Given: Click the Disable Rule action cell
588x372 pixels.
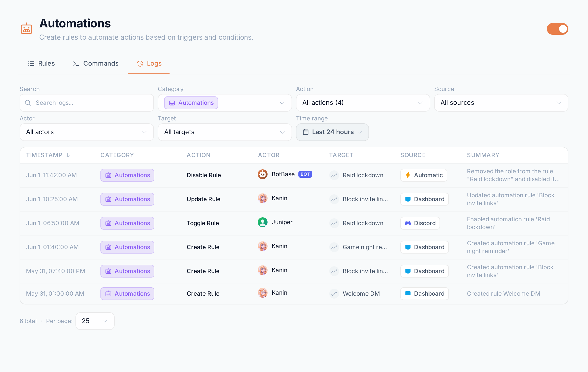Looking at the screenshot, I should [x=204, y=175].
